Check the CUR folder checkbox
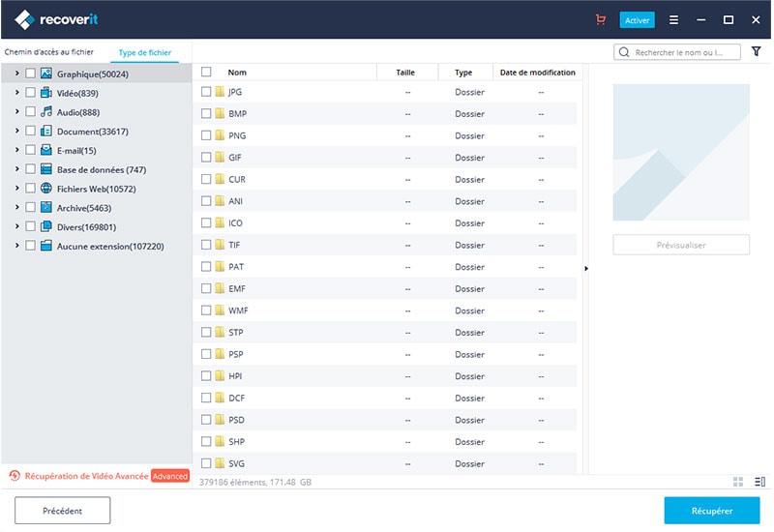Image resolution: width=774 pixels, height=532 pixels. pos(206,179)
